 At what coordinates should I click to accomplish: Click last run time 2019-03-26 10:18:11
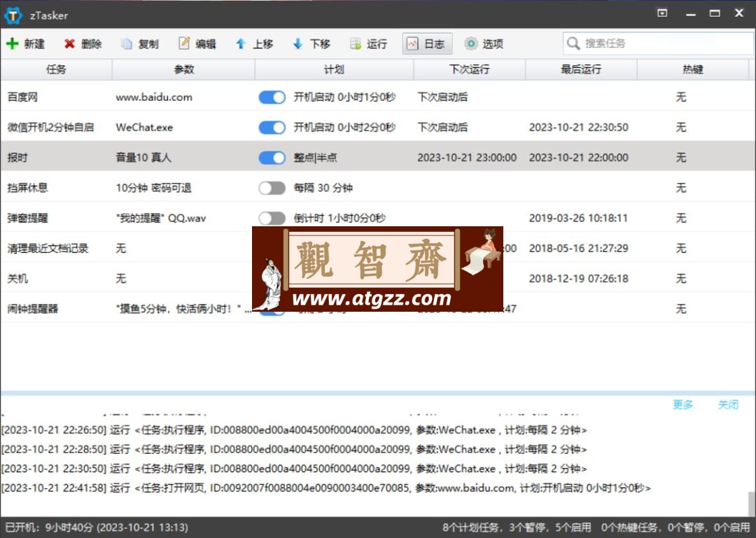pos(579,218)
